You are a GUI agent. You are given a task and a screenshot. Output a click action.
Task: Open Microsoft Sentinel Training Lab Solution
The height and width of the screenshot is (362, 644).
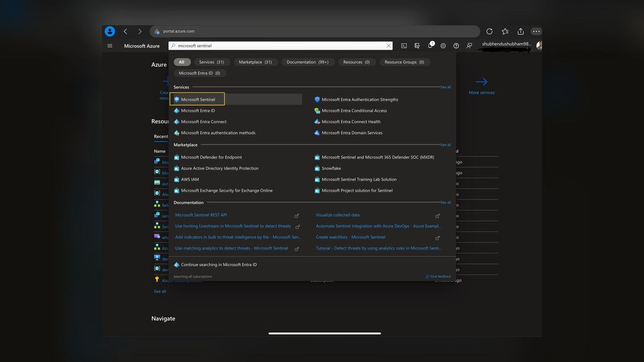tap(359, 180)
